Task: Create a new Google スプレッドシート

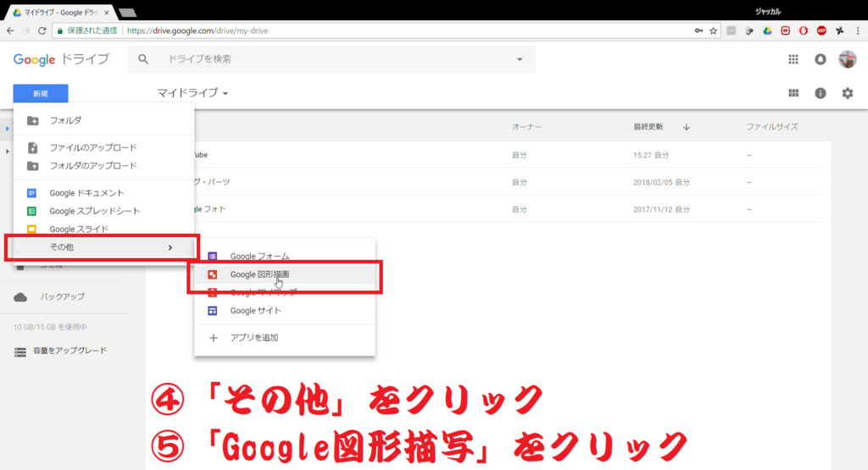Action: [x=103, y=211]
